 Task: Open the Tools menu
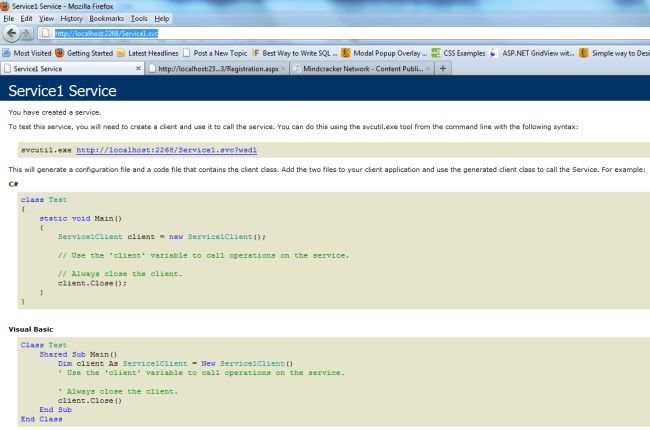[x=139, y=19]
